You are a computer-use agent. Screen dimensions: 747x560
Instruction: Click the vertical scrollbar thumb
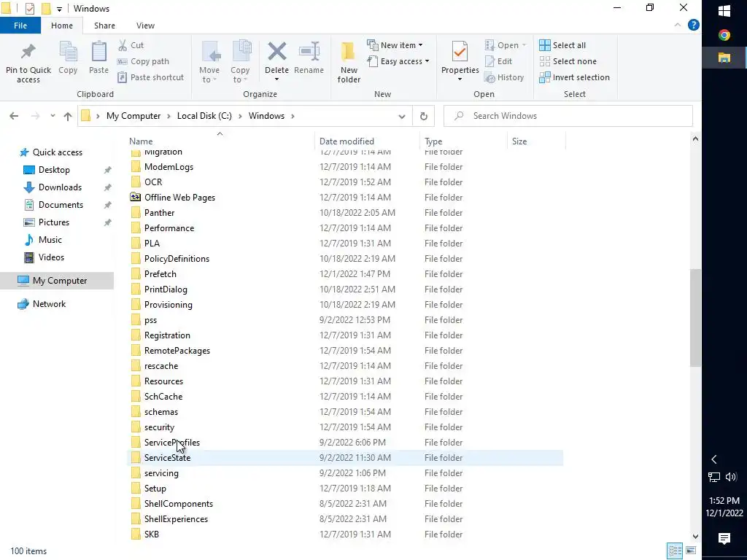click(695, 318)
